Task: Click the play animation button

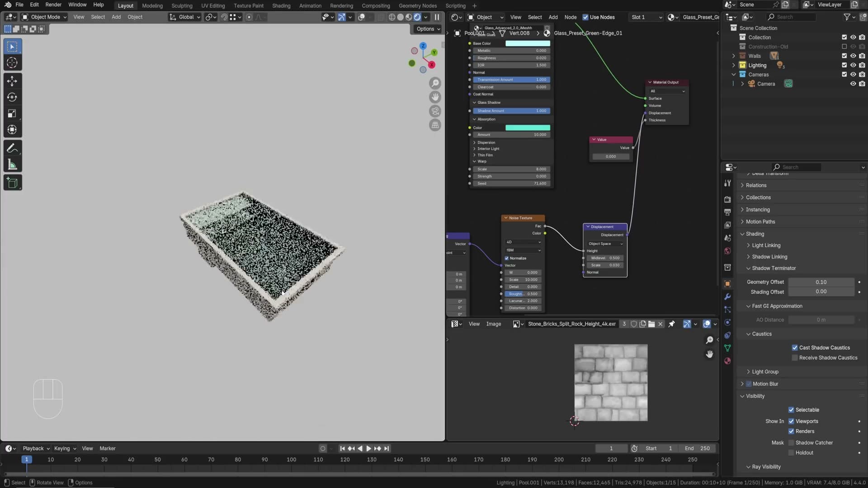Action: tap(368, 449)
